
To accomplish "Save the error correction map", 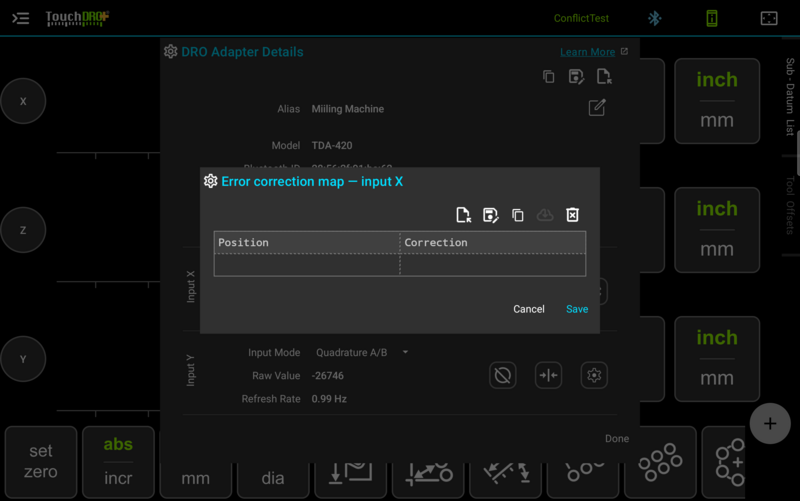I will coord(577,309).
